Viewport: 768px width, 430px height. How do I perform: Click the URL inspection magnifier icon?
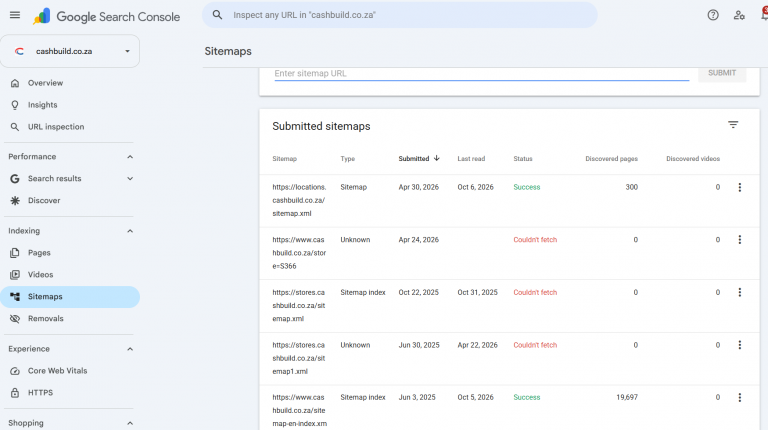[15, 127]
